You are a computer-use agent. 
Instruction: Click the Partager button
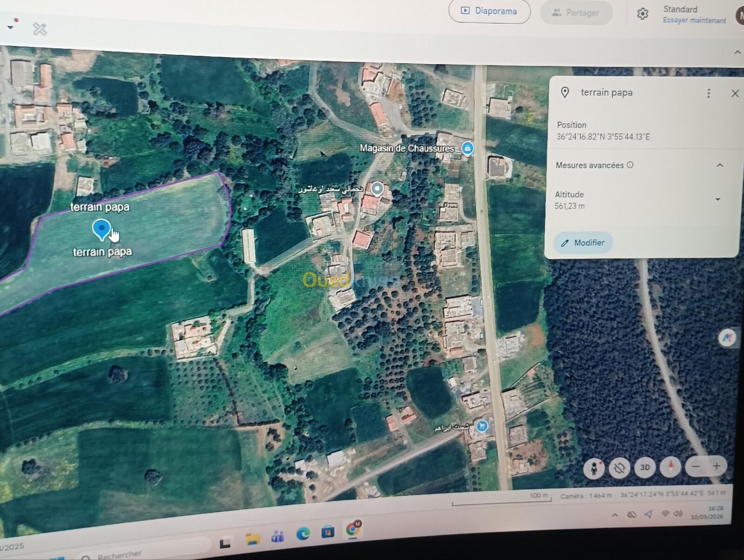click(x=576, y=13)
